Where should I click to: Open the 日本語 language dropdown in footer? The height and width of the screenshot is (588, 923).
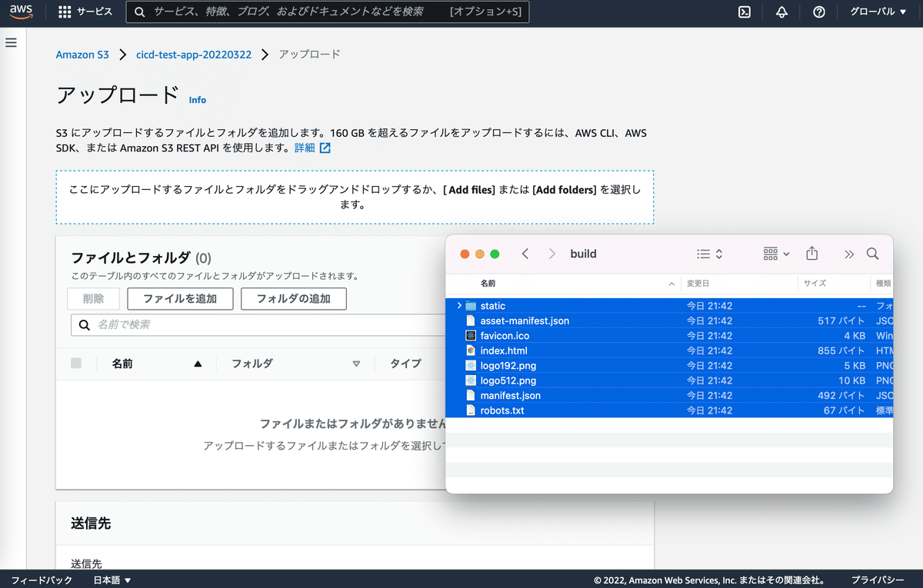tap(112, 580)
